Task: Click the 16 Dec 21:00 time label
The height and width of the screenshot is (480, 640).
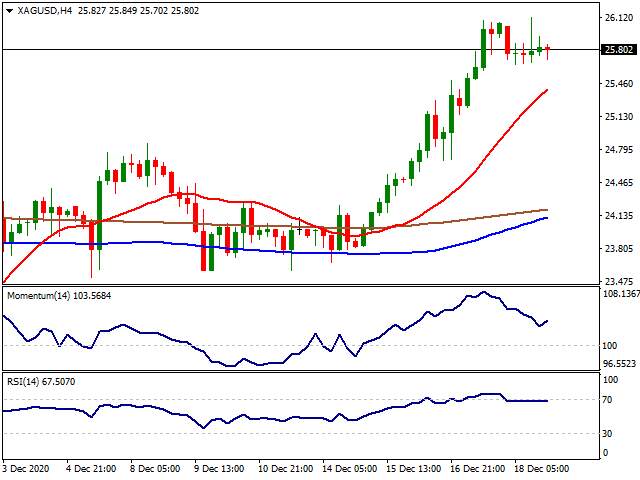Action: (x=478, y=469)
